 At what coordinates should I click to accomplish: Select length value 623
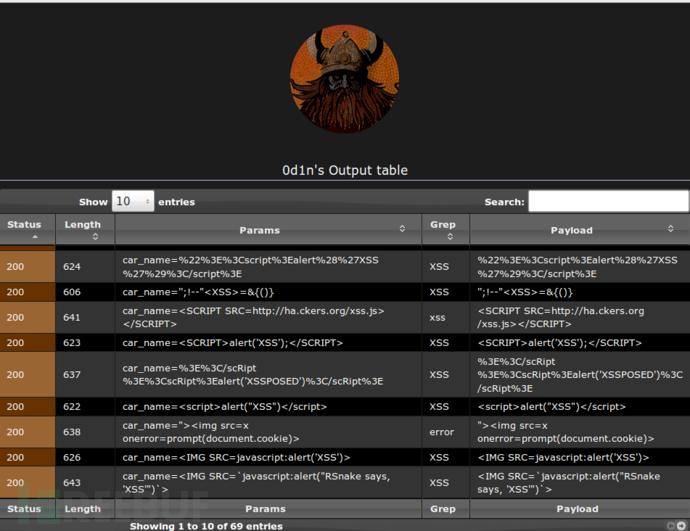(72, 343)
